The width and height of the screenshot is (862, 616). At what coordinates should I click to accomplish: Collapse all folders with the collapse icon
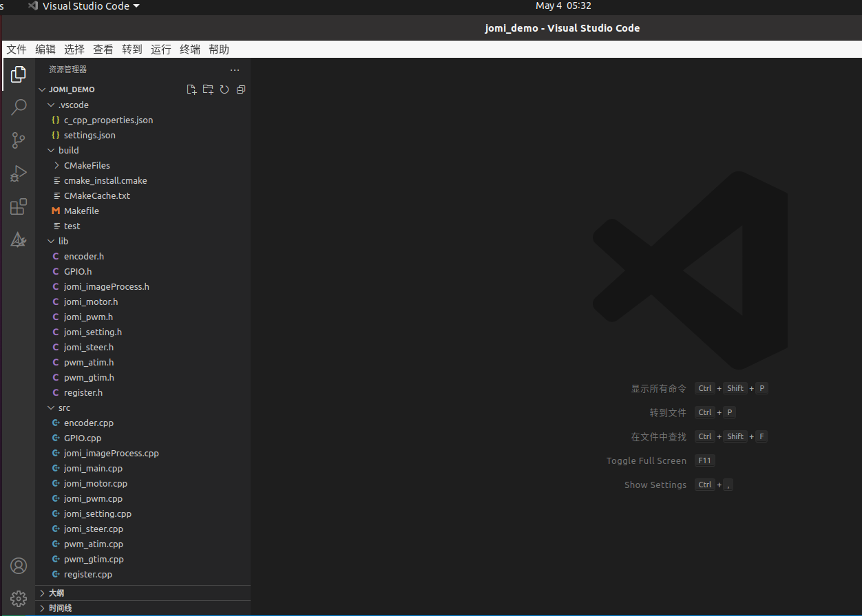coord(240,89)
